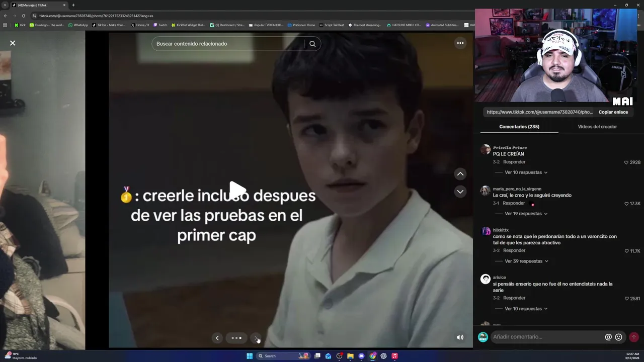The width and height of the screenshot is (644, 362).
Task: Click the Buscar contenido relacionado search field
Action: click(229, 44)
